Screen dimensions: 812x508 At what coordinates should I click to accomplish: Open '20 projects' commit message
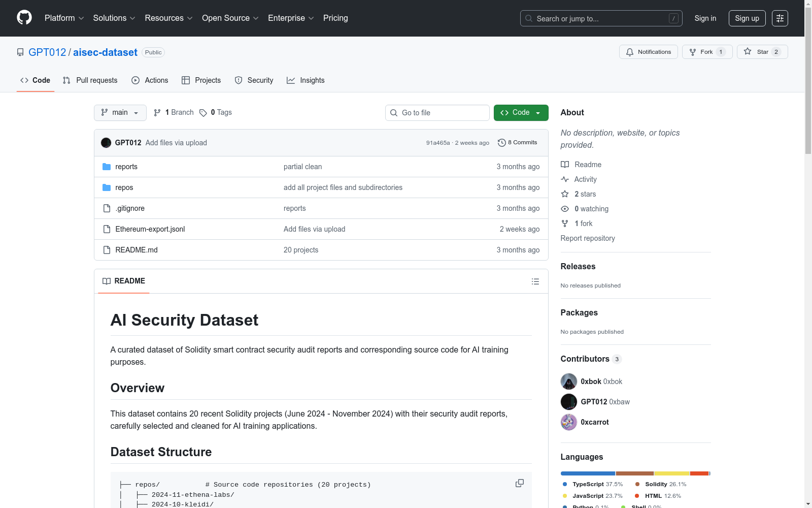(x=301, y=250)
